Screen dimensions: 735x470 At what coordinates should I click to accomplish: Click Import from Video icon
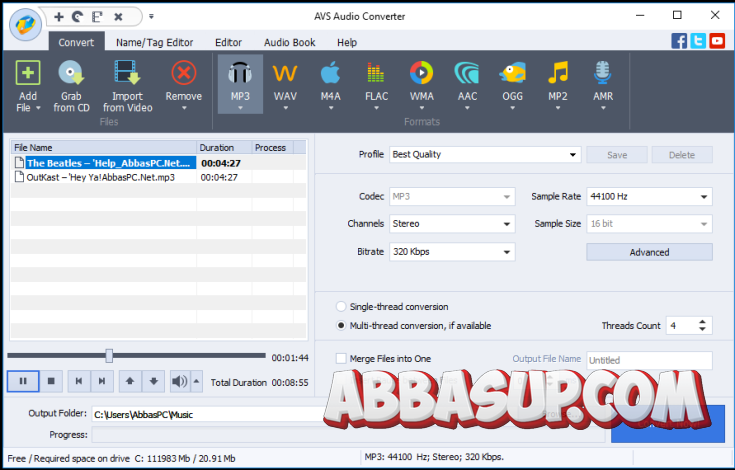(x=127, y=73)
